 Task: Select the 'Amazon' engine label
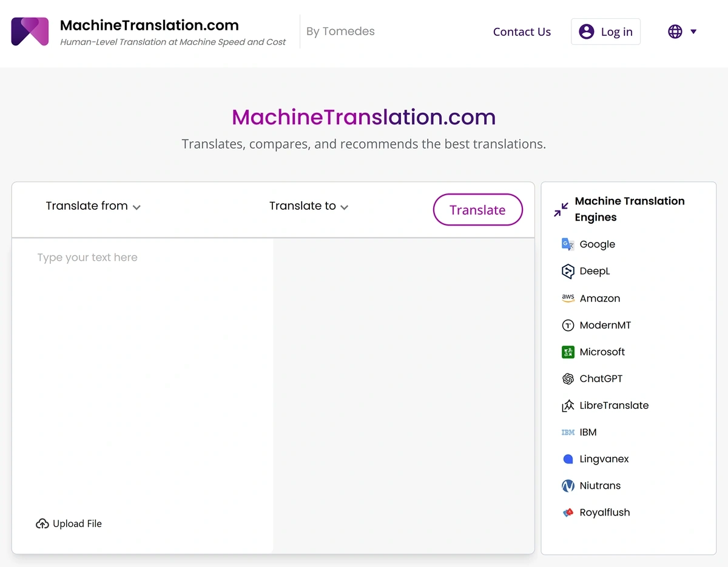point(599,298)
